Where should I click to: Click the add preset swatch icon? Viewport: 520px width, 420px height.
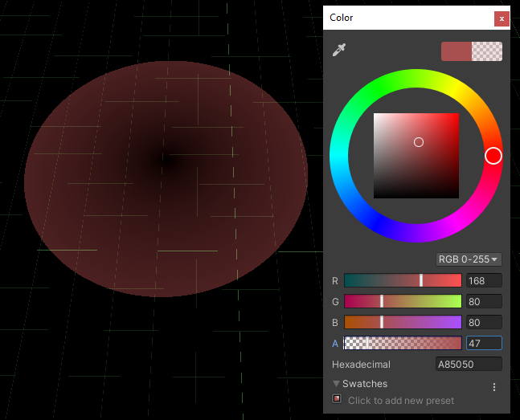(x=338, y=398)
